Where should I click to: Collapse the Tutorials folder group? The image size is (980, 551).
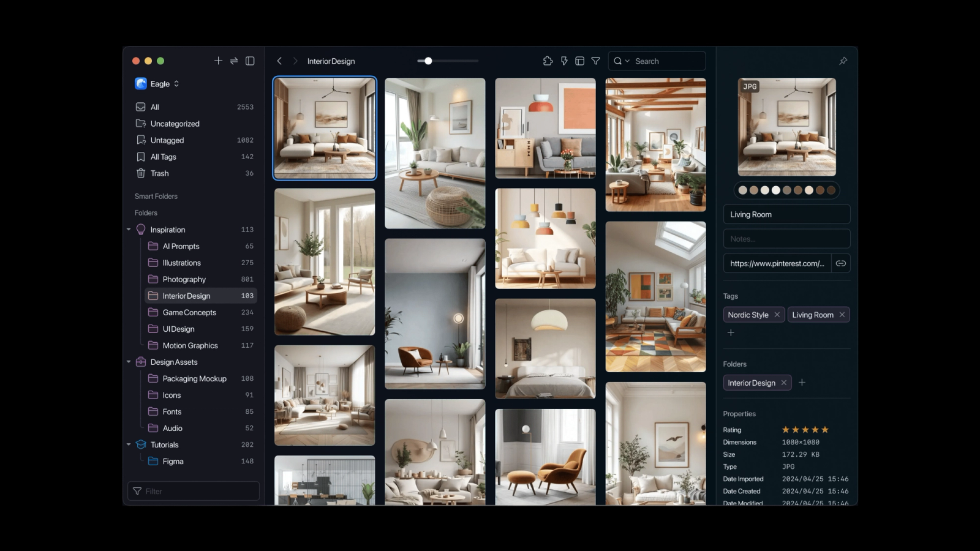[x=129, y=444]
